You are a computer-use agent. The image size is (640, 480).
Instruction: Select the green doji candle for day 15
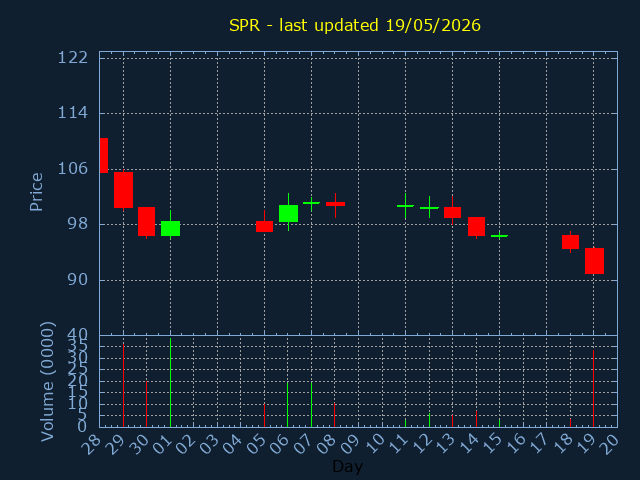(x=499, y=236)
